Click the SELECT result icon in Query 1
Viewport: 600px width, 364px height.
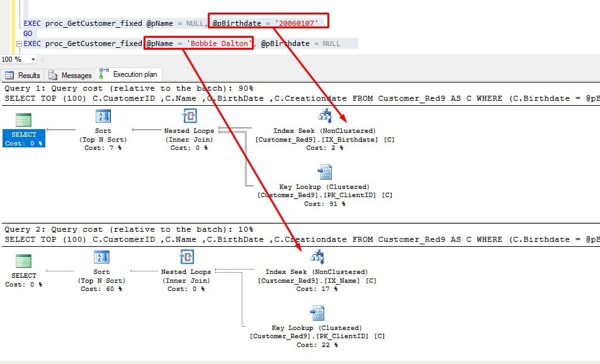click(23, 120)
